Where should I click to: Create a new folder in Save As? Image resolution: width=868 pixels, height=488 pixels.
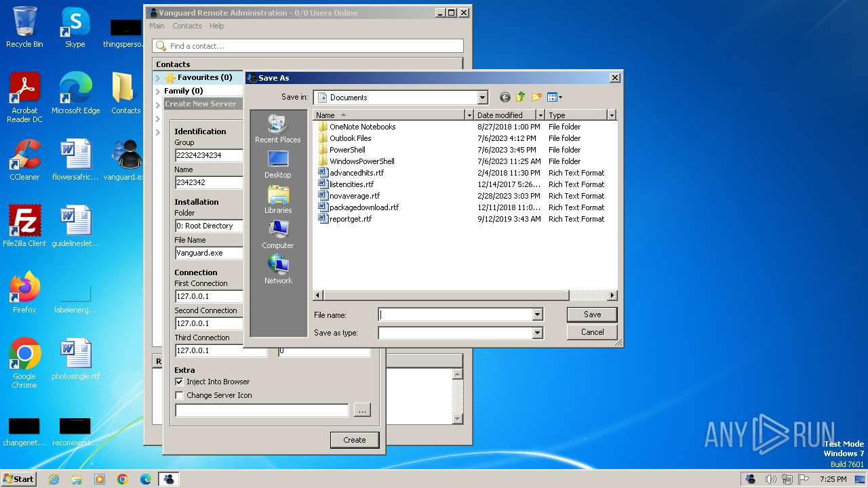click(x=537, y=98)
